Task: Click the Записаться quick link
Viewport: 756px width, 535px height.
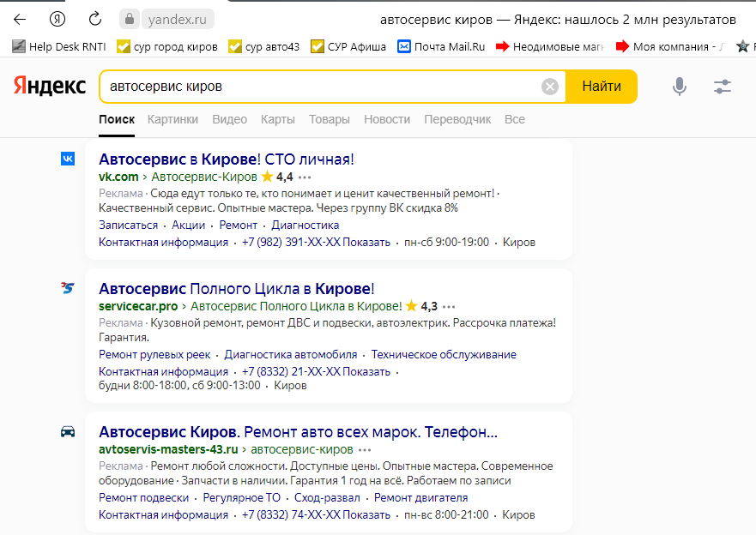Action: (x=128, y=225)
